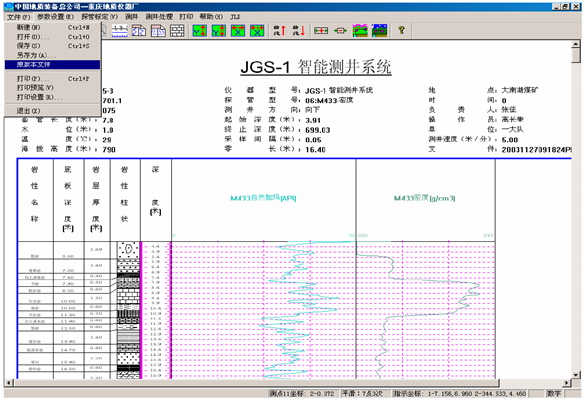Click the first green Y-axis scale icon
585x401 pixels.
coord(200,31)
